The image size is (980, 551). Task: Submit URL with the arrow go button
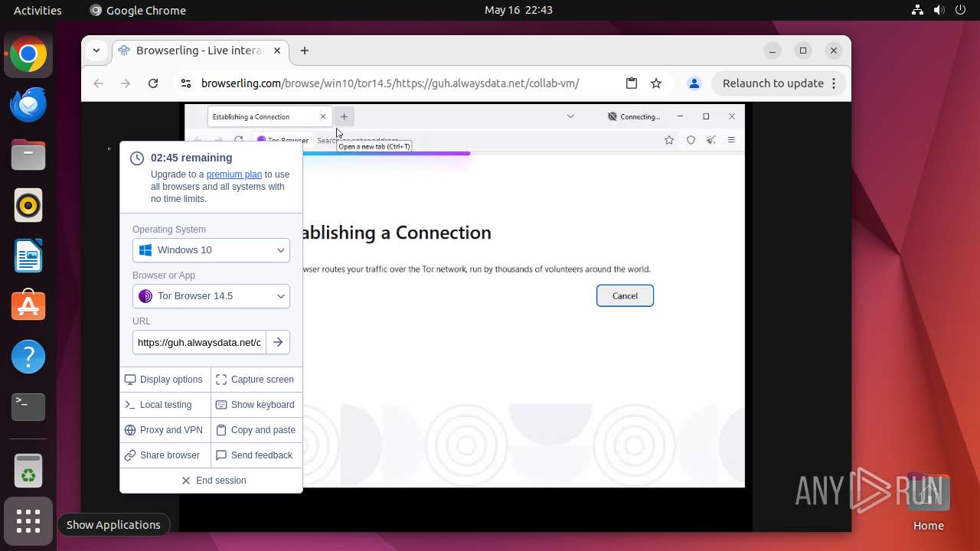(278, 342)
